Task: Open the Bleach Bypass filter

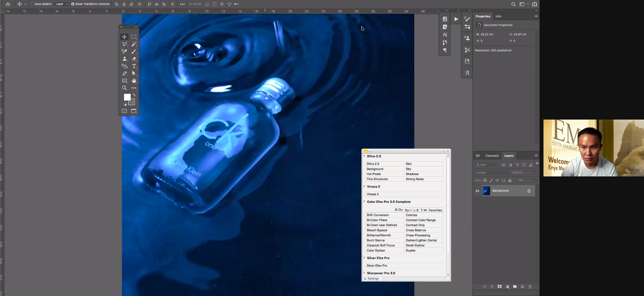Action: (x=385, y=230)
